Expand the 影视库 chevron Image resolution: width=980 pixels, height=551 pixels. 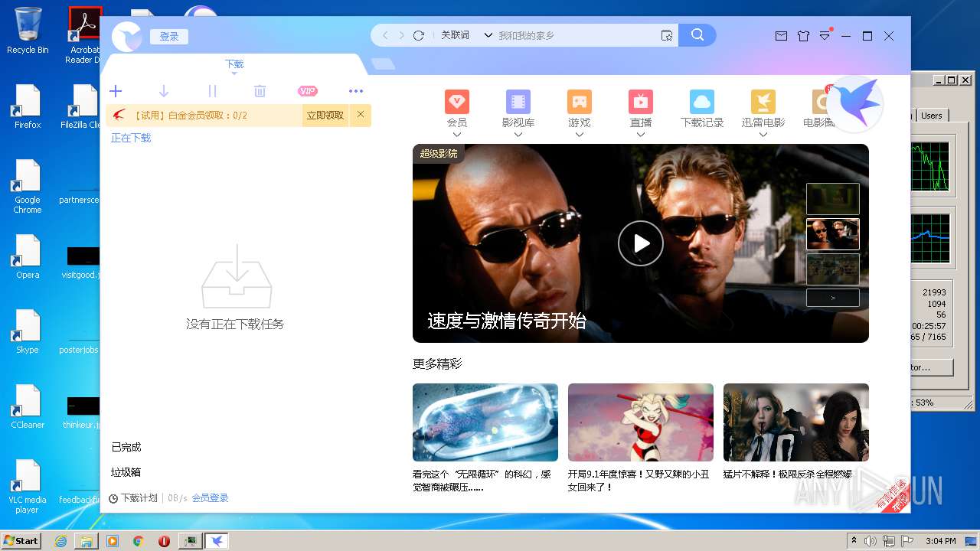pos(518,135)
